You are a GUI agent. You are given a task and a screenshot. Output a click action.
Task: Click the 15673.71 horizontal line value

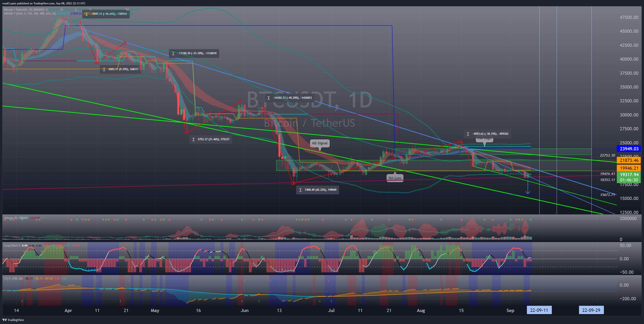click(607, 195)
